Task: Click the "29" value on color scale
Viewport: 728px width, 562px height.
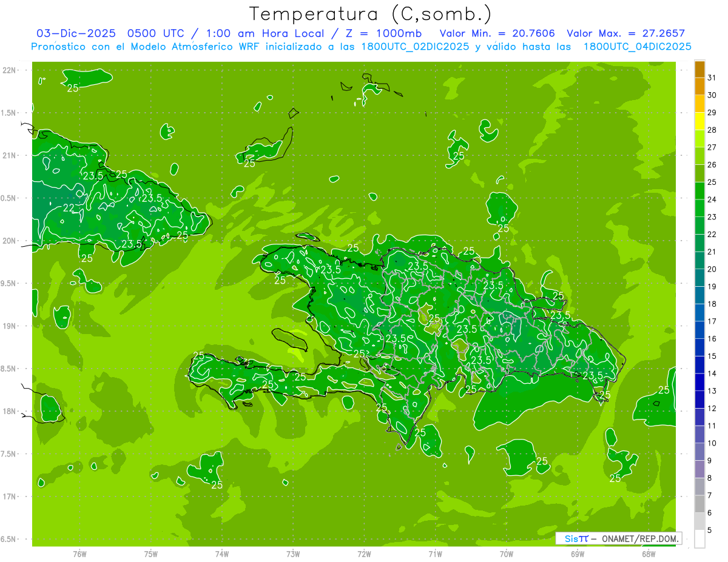Action: tap(712, 112)
